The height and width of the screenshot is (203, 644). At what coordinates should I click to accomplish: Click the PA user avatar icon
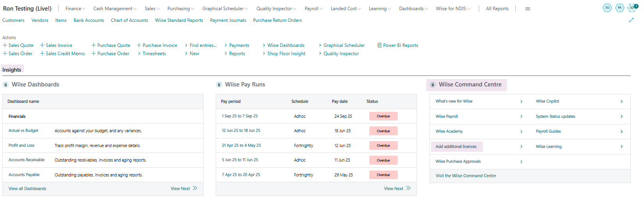pos(619,8)
